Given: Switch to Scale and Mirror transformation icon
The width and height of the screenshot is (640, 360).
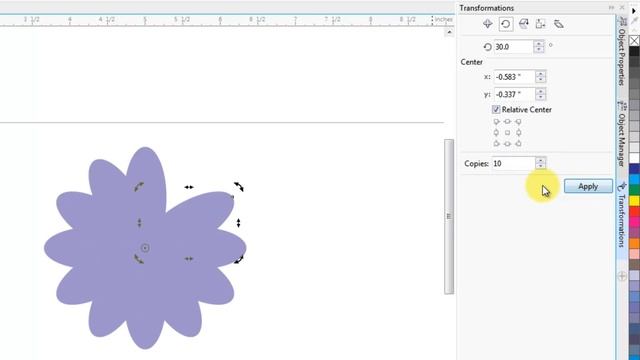Looking at the screenshot, I should [523, 24].
